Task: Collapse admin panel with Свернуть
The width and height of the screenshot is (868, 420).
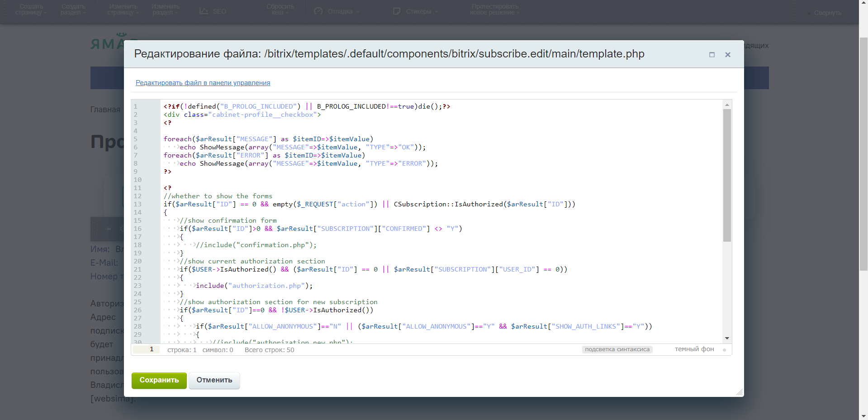Action: [824, 13]
